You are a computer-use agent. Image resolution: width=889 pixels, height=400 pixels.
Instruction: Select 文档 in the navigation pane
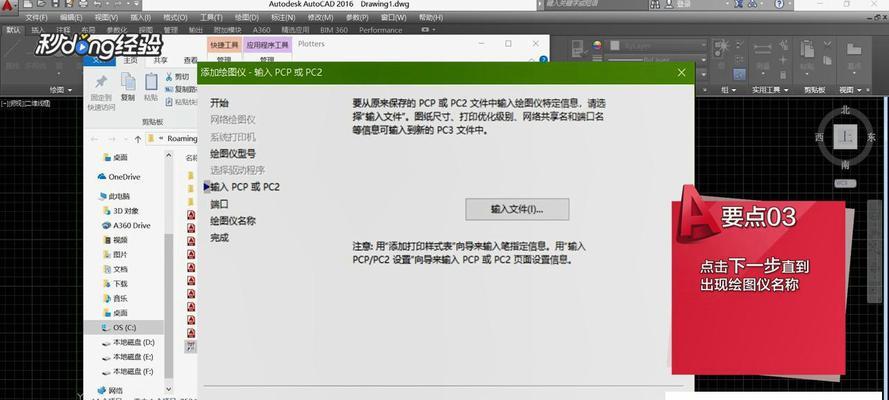click(x=115, y=269)
